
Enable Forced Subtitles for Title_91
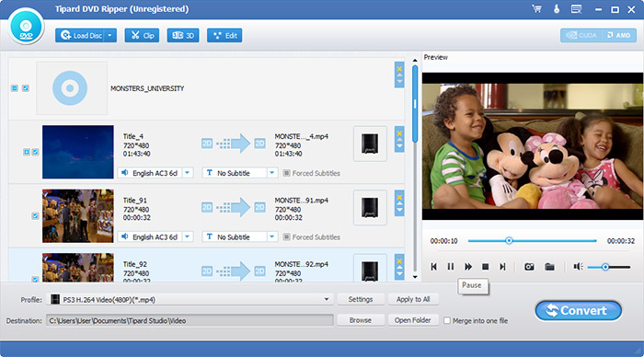tap(287, 237)
